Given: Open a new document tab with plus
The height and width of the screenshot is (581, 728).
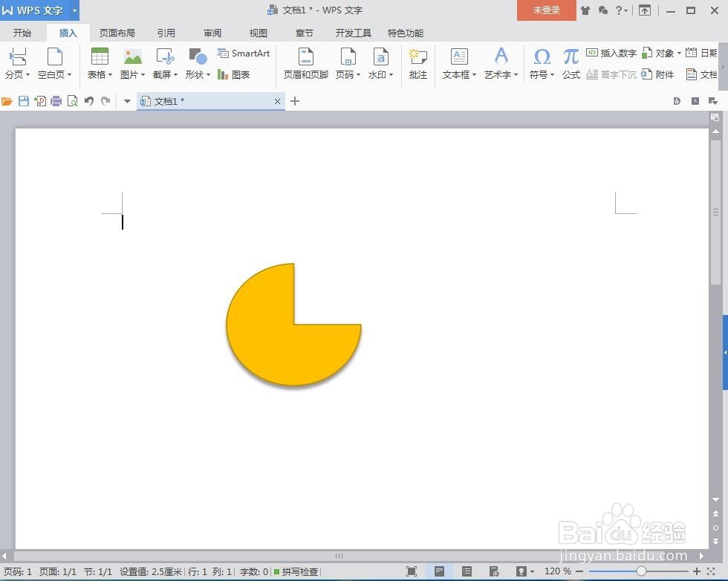Looking at the screenshot, I should [295, 101].
